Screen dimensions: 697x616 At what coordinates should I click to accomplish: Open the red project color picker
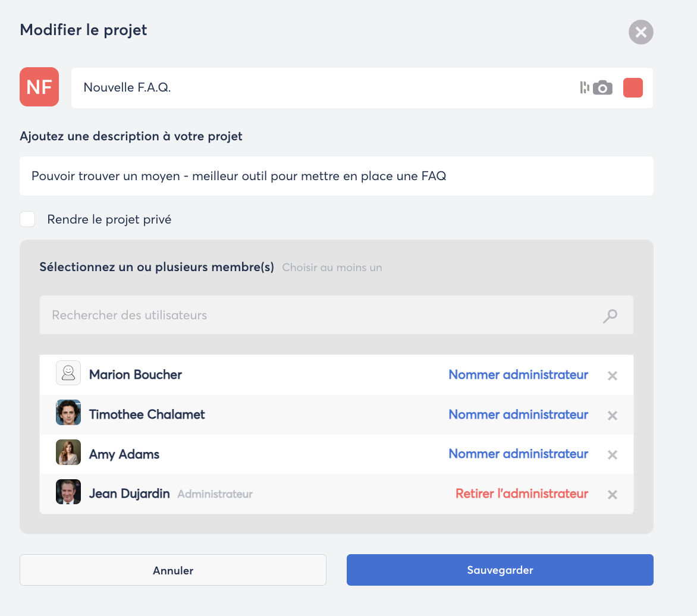[x=633, y=87]
